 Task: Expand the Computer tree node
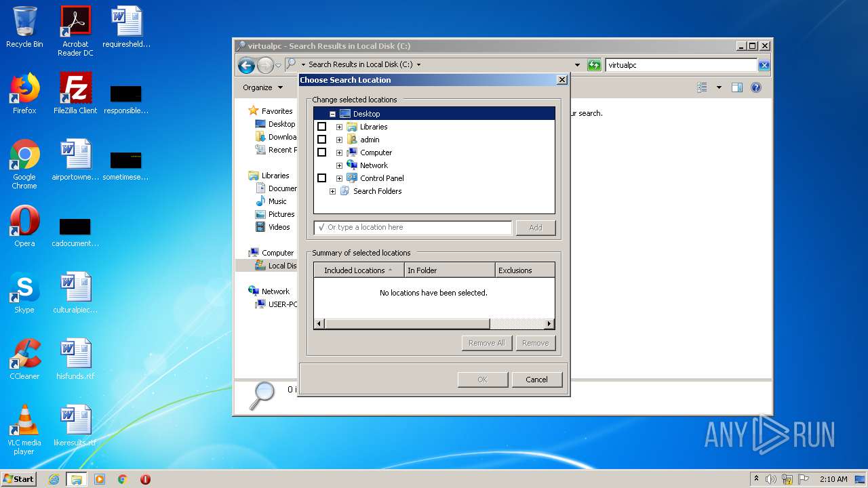(x=339, y=152)
